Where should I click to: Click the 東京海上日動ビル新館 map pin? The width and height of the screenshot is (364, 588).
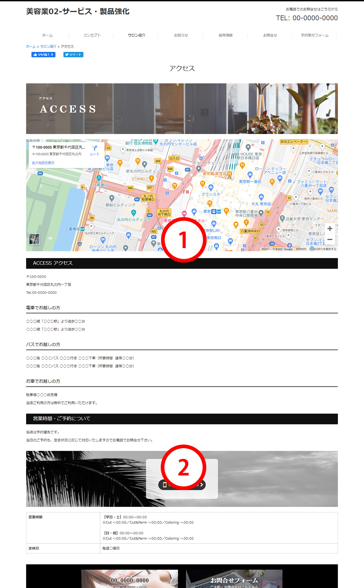coord(123,150)
